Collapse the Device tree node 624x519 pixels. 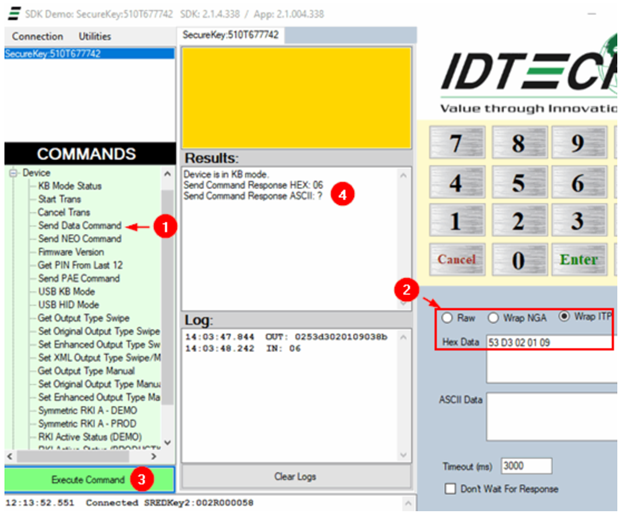(12, 173)
